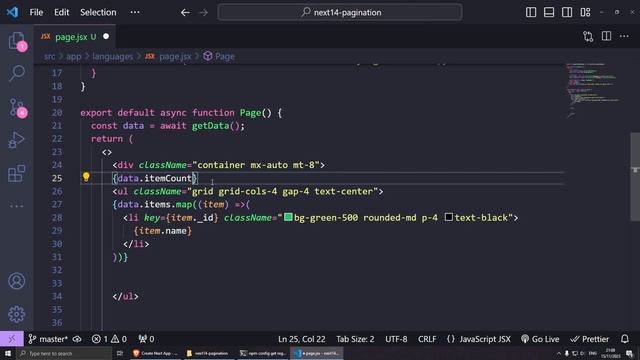Change the UTF-8 file encoding

click(x=396, y=339)
